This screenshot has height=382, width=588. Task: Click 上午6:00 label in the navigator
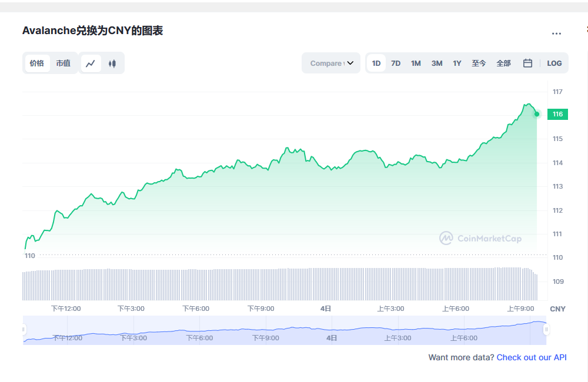tap(463, 338)
